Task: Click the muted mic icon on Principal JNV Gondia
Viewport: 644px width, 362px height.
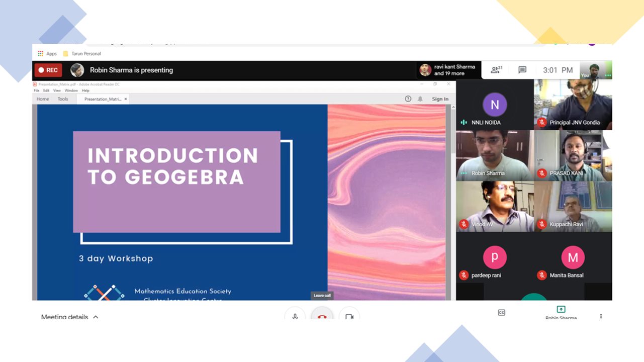Action: point(542,122)
